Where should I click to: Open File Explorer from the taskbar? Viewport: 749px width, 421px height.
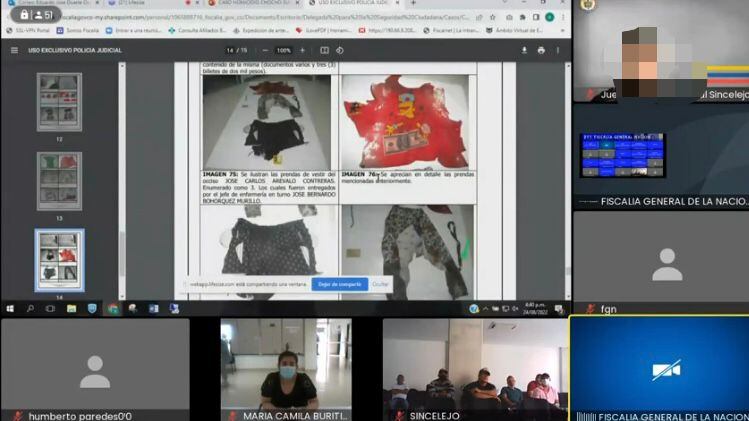[71, 309]
